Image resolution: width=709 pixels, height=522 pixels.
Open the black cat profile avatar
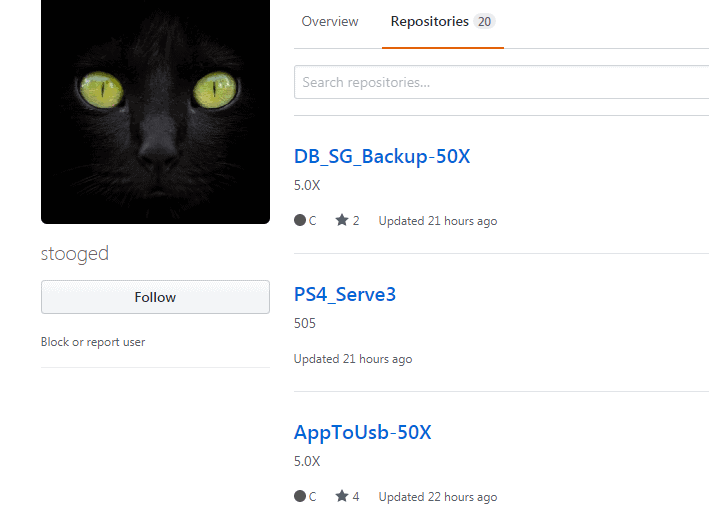click(155, 112)
